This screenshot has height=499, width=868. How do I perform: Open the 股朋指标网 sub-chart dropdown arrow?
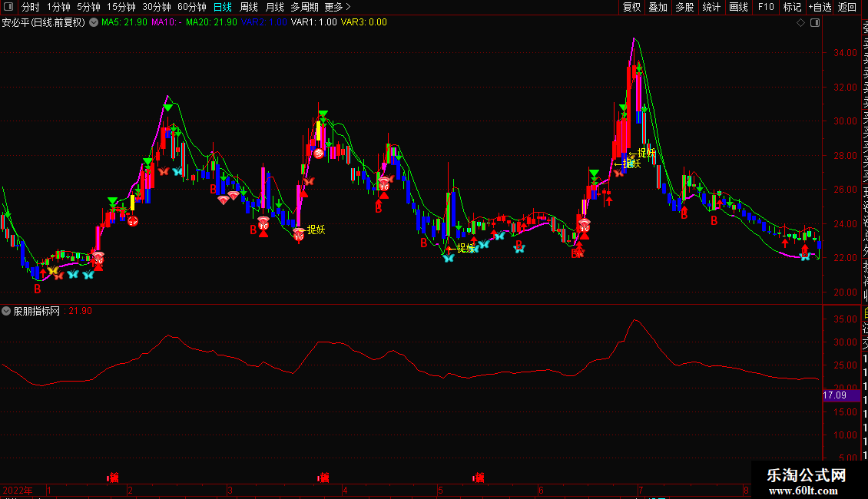(x=7, y=311)
